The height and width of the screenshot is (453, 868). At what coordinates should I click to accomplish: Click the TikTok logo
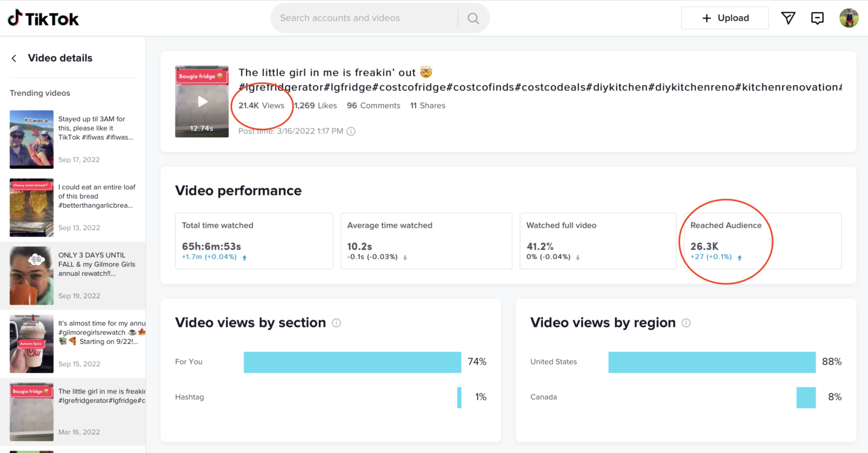pos(43,18)
